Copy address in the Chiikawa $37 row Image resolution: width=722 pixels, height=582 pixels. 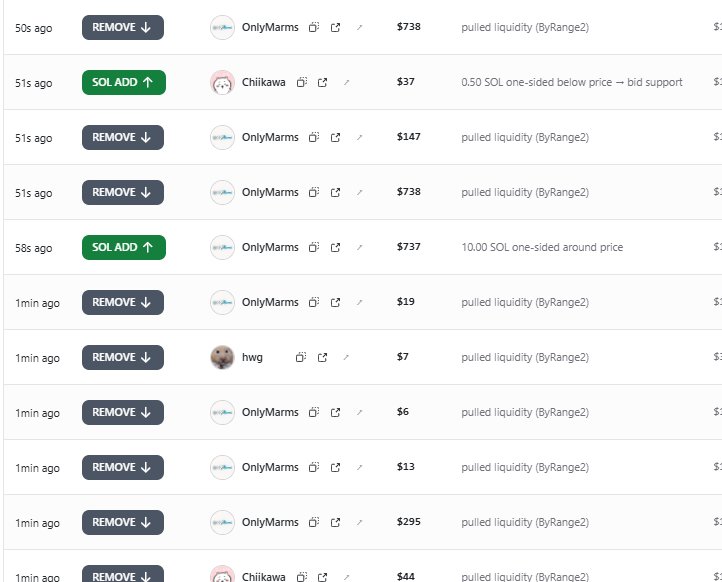coord(302,82)
